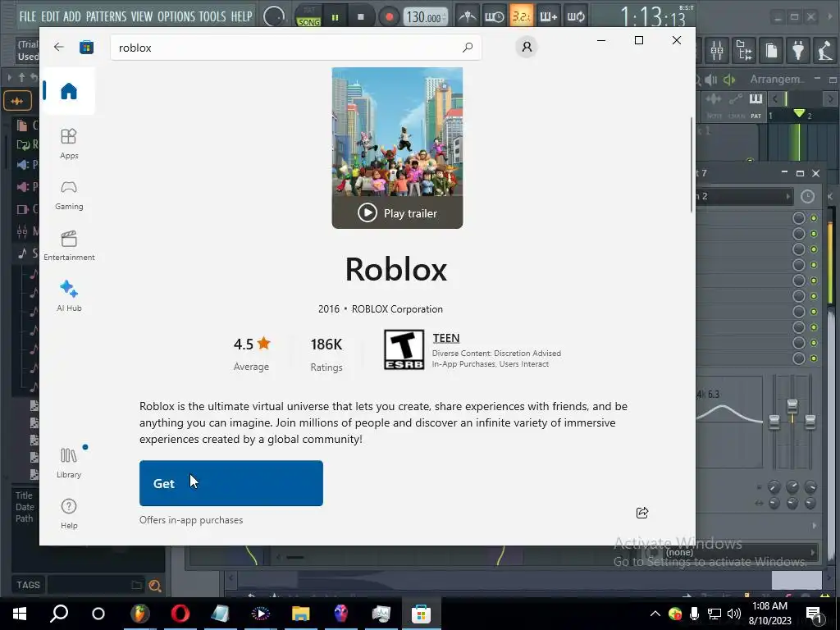The height and width of the screenshot is (630, 840).
Task: Open the TOOLS menu
Action: (x=212, y=16)
